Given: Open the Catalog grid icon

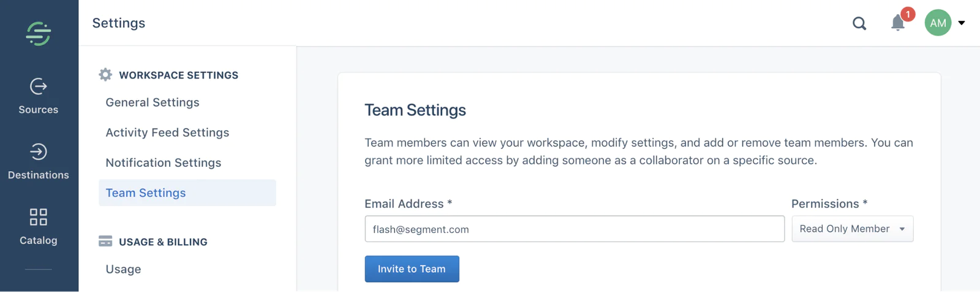Looking at the screenshot, I should (x=38, y=217).
